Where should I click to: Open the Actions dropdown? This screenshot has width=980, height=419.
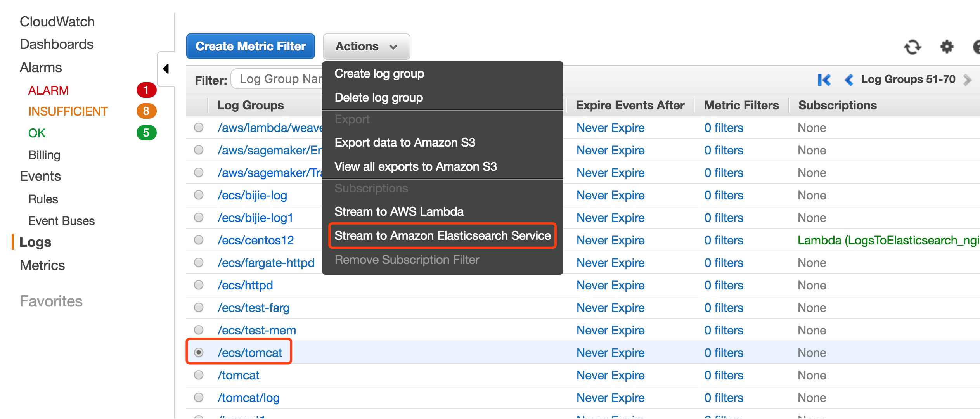[x=366, y=47]
